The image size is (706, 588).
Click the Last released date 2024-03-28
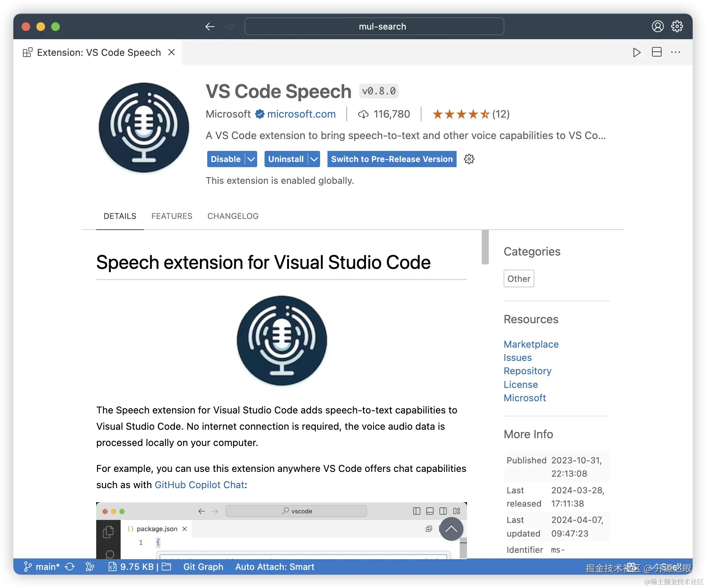coord(578,497)
